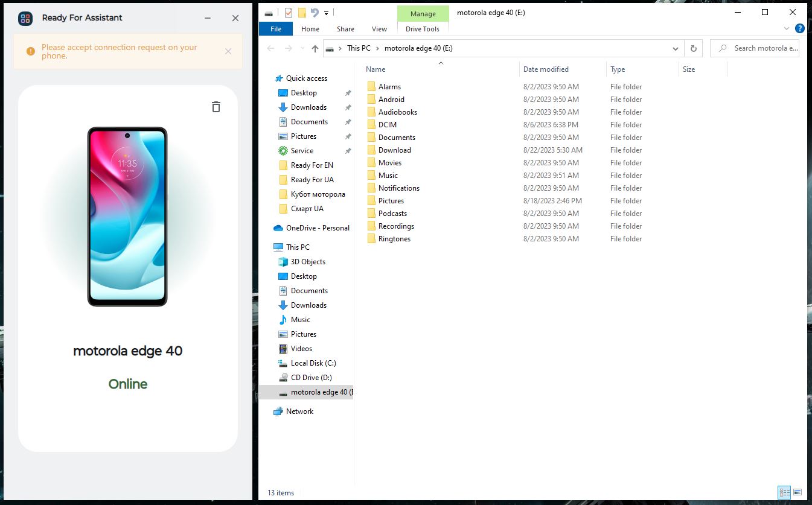Click the Undo icon in title bar

tap(315, 13)
